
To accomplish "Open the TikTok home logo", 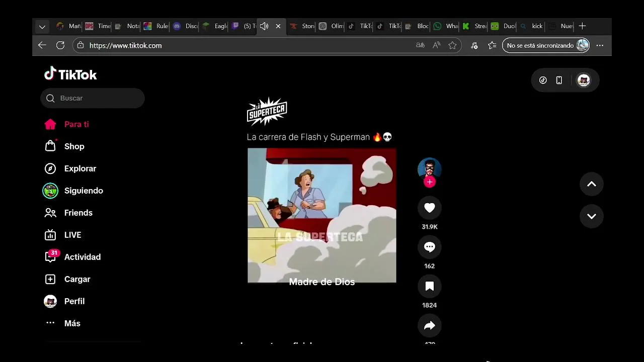I will [x=70, y=74].
